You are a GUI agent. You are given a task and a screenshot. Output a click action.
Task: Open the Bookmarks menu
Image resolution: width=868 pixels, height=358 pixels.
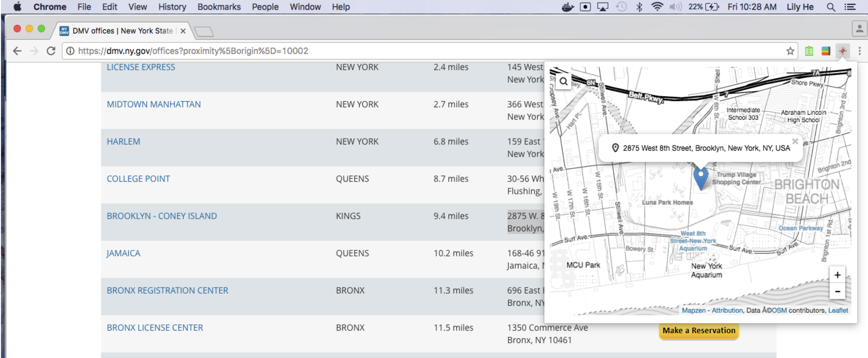pyautogui.click(x=219, y=7)
